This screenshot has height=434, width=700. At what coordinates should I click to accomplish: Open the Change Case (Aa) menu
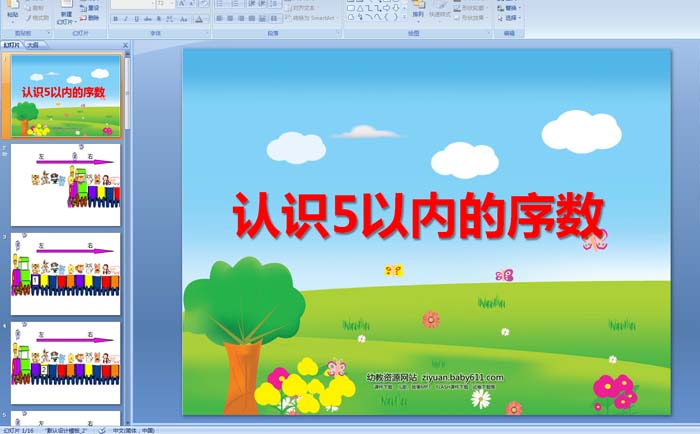coord(184,19)
